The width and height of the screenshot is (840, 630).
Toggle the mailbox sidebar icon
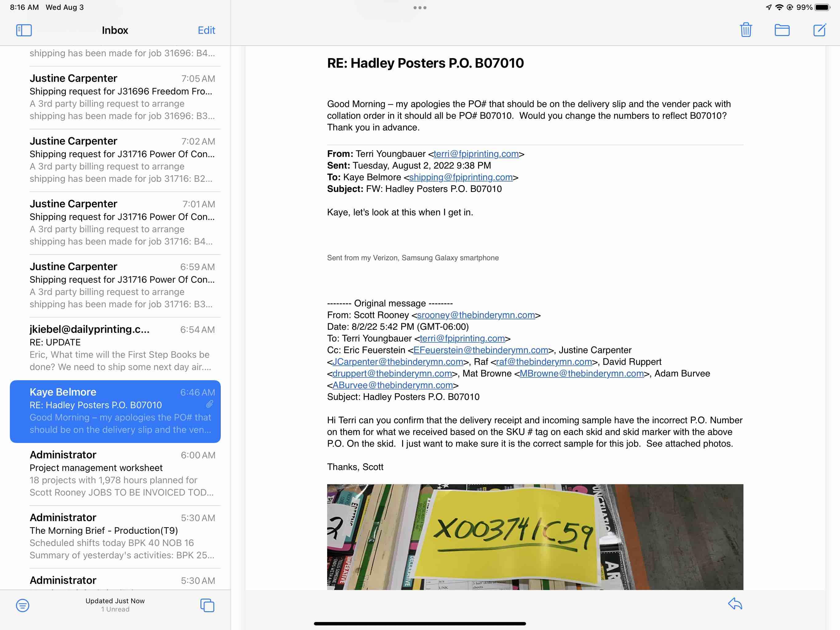[24, 30]
